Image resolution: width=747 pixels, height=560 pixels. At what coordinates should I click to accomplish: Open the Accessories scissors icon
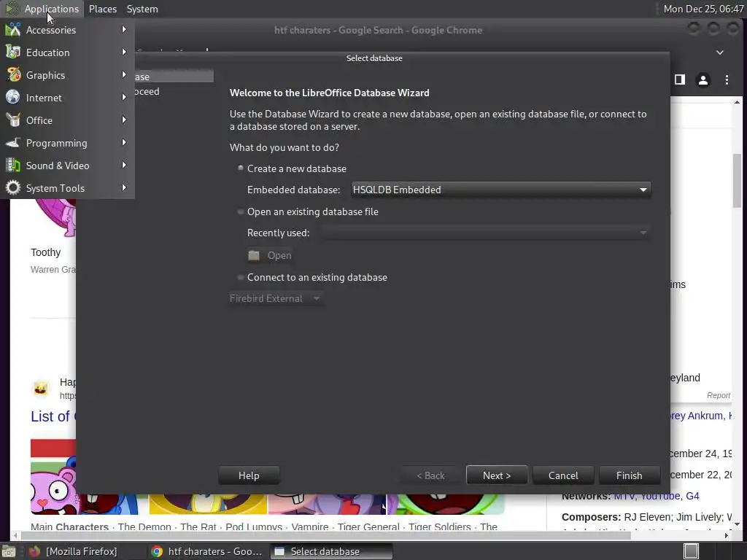pos(13,29)
